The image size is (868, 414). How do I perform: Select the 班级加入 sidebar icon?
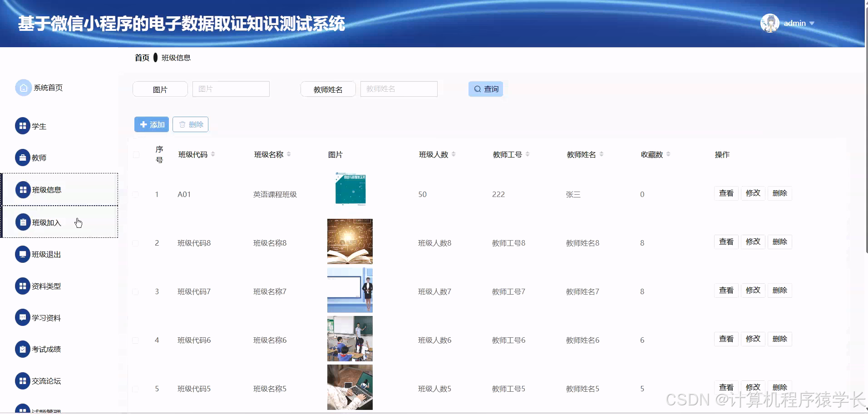point(23,222)
